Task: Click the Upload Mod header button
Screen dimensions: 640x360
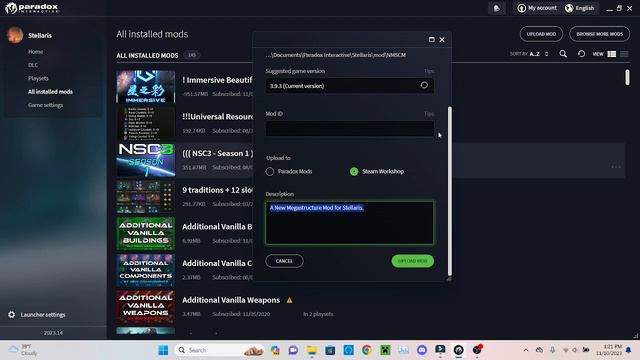Action: [x=541, y=34]
